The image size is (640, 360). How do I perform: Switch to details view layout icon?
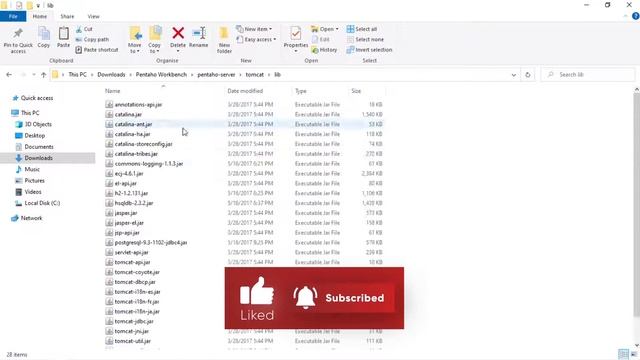coord(623,354)
